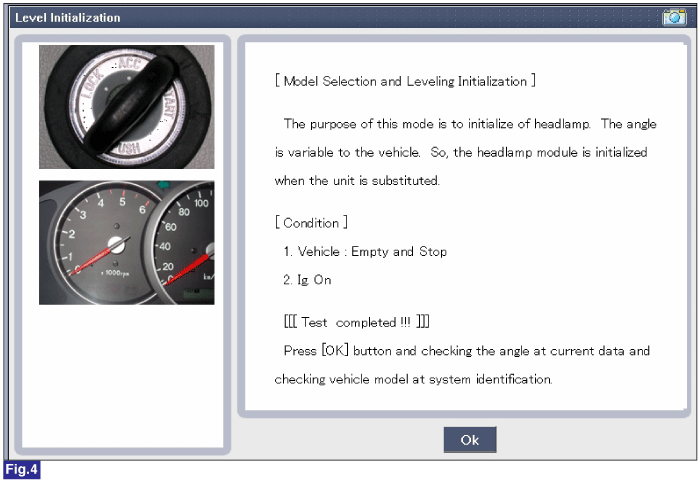Click the Model Selection and Leveling Initialization heading
The height and width of the screenshot is (481, 700).
coord(405,81)
